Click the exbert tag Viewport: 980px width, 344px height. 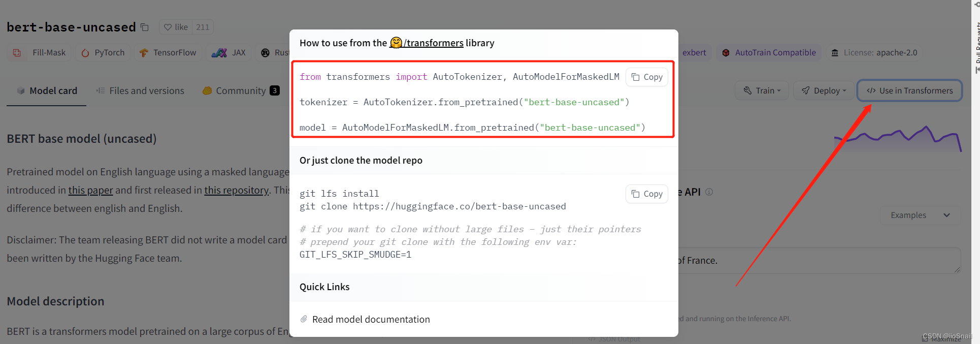[x=694, y=53]
